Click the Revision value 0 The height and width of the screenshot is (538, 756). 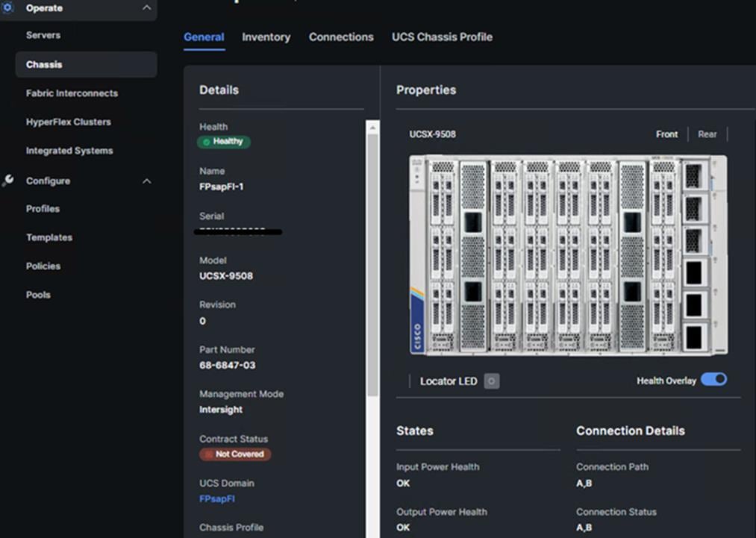[x=202, y=321]
